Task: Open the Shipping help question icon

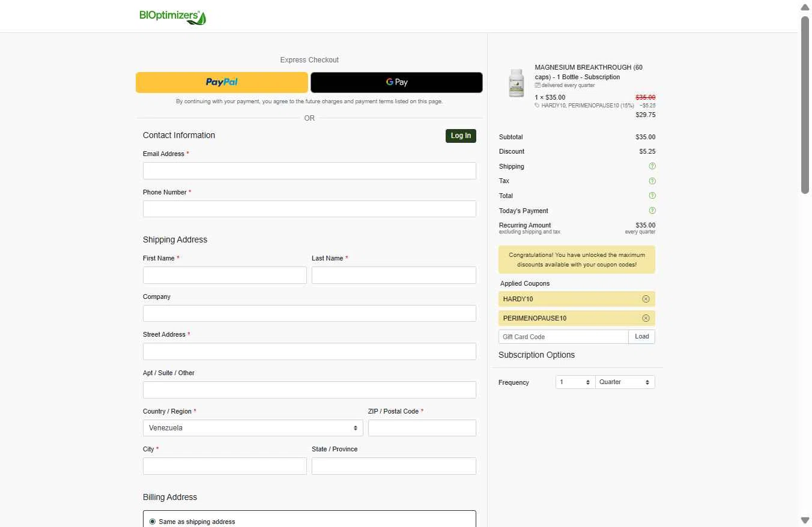Action: (652, 166)
